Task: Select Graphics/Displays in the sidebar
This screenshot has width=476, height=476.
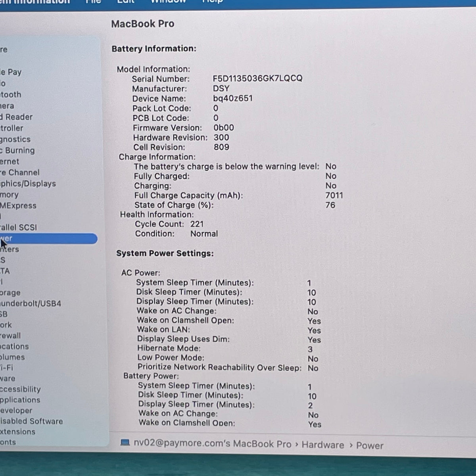Action: [x=28, y=184]
